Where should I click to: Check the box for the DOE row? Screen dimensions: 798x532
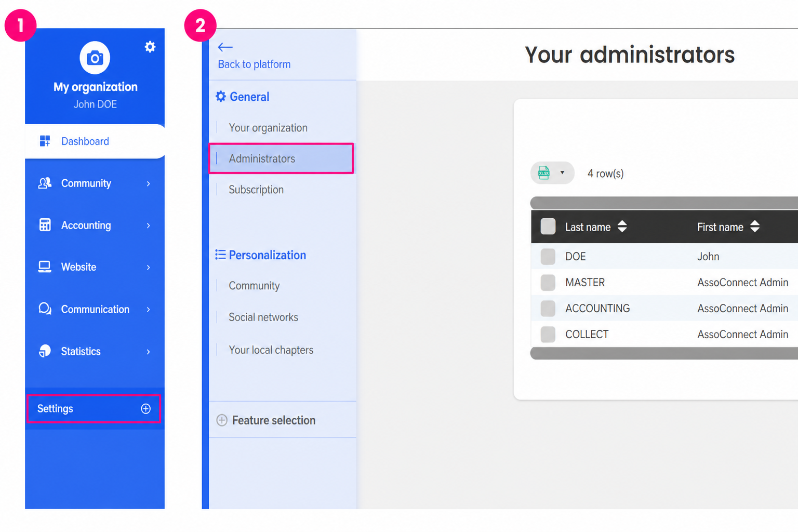point(548,256)
